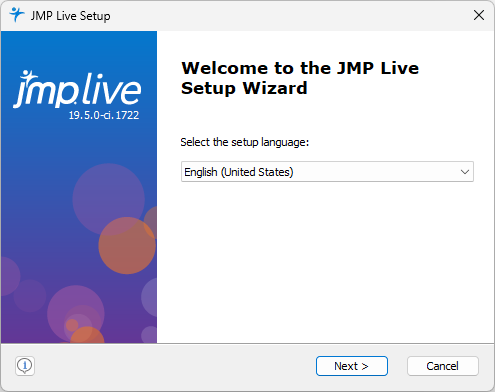Click the version text 19.5.0-ci.1722
The height and width of the screenshot is (392, 495).
click(104, 115)
